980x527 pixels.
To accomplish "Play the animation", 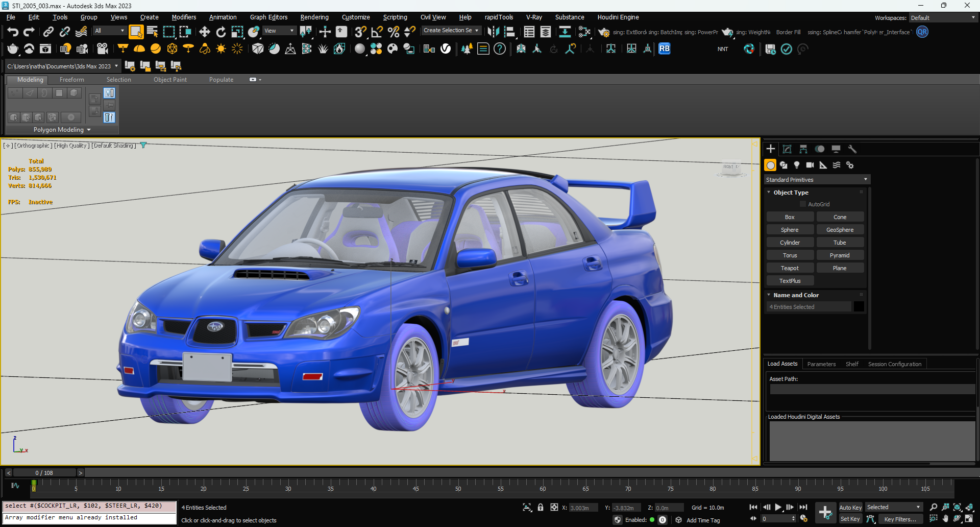I will [778, 507].
